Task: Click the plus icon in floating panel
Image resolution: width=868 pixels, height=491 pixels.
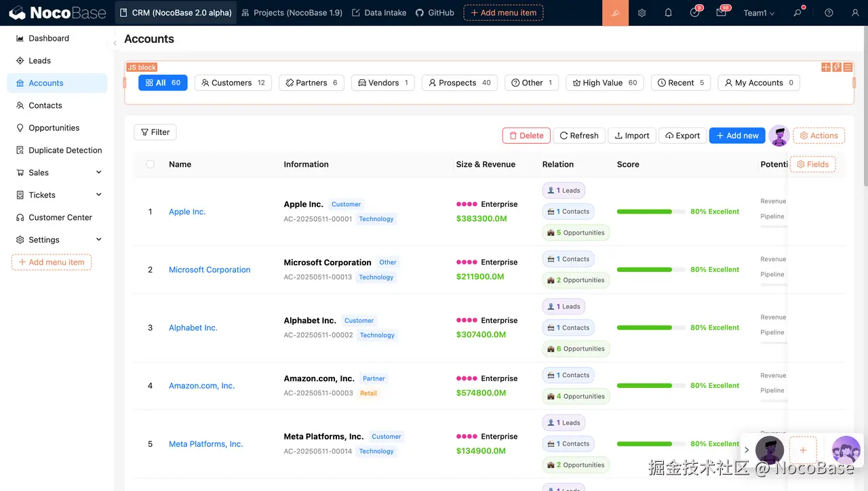Action: click(x=803, y=450)
